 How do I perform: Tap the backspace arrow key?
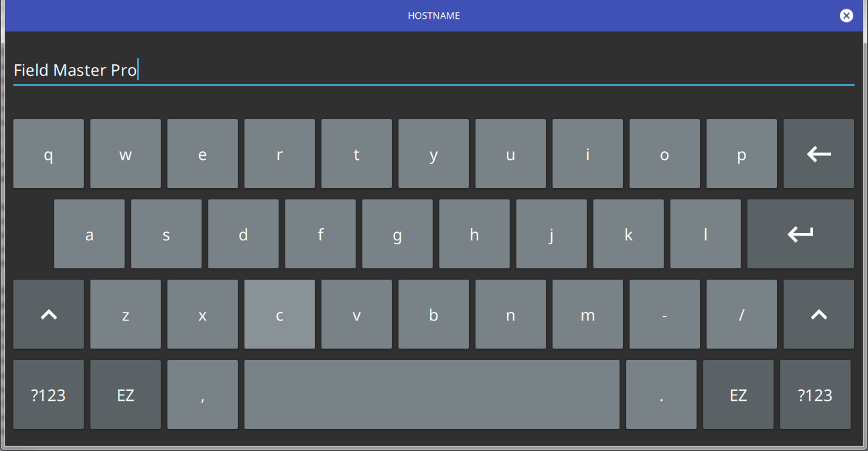tap(818, 154)
